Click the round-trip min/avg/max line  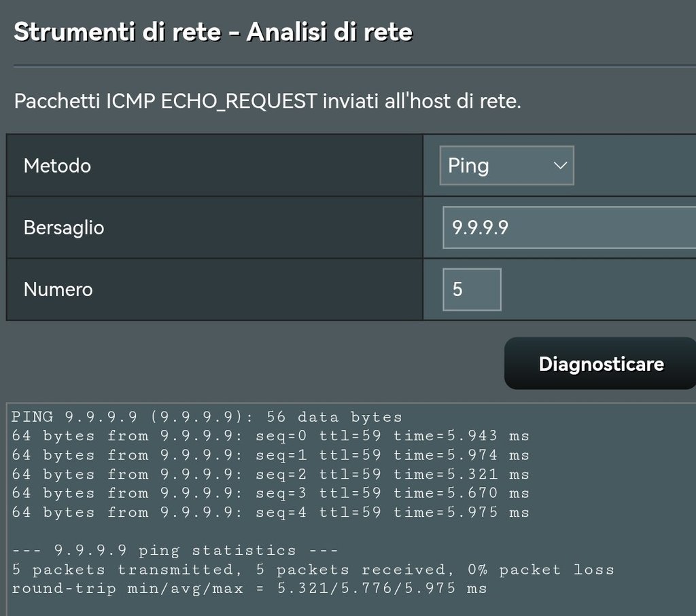249,588
